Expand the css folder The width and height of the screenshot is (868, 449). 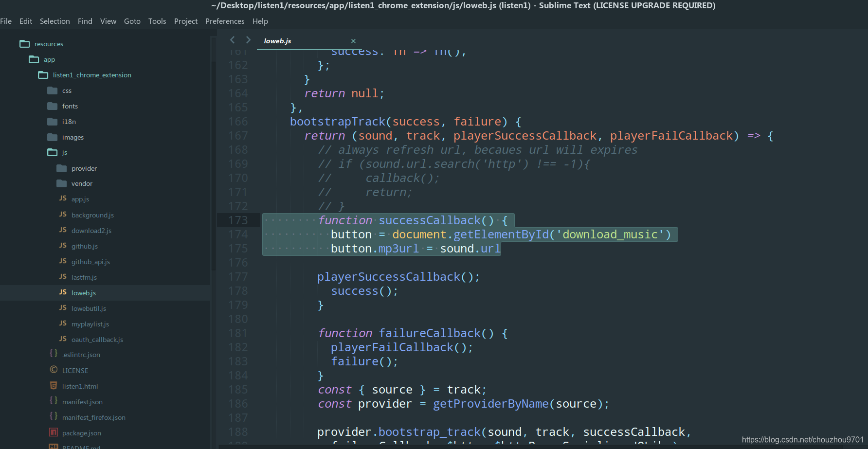pos(52,90)
